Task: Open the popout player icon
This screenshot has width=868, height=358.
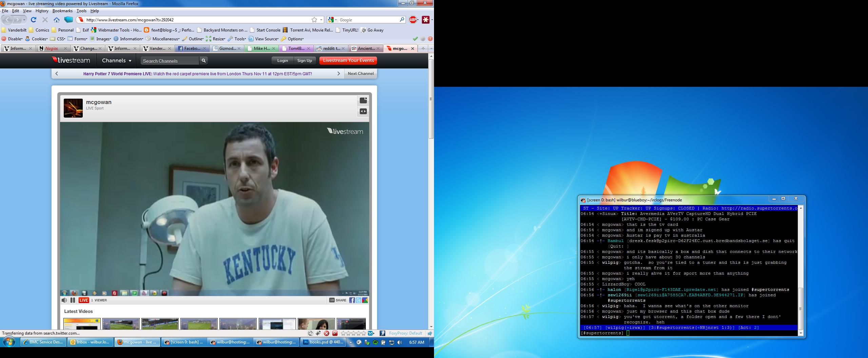Action: coord(363,100)
